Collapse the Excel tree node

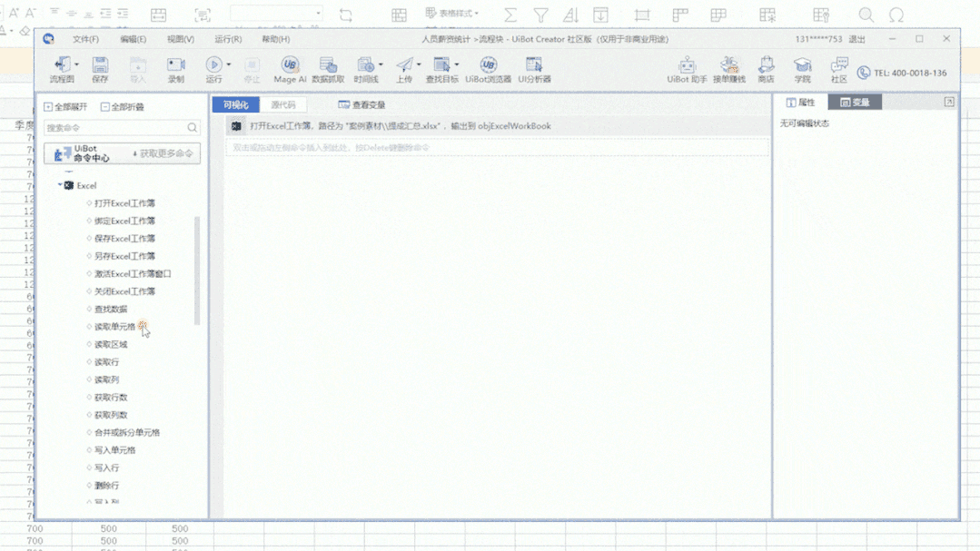[60, 185]
